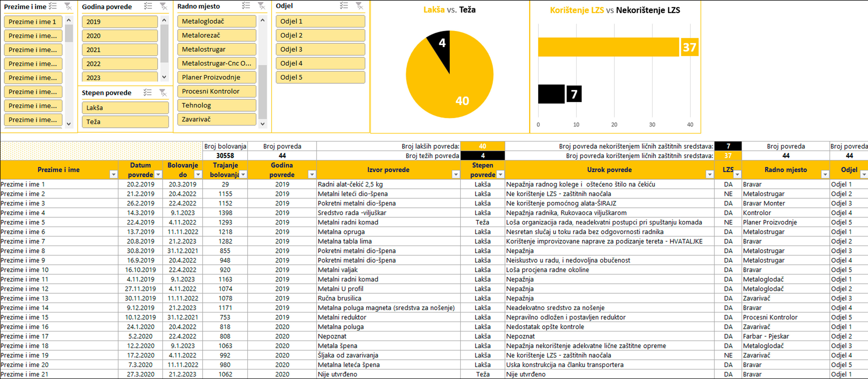Select the yellow 'Broj lakših povreda' value cell
Image resolution: width=868 pixels, height=379 pixels.
pyautogui.click(x=483, y=146)
